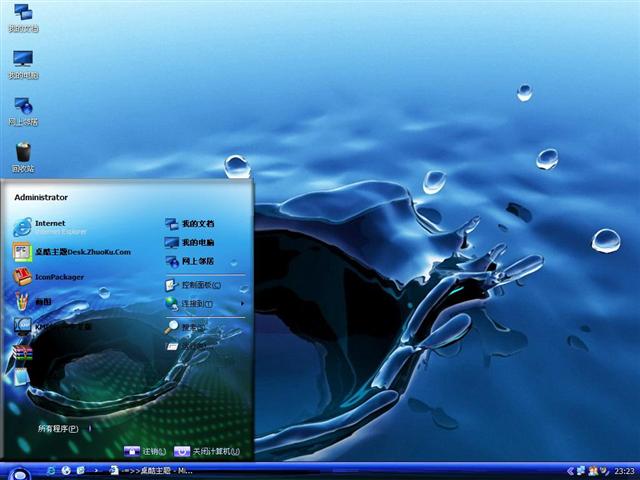This screenshot has height=480, width=640.
Task: Open the Recycle Bin desktop icon
Action: coord(23,154)
